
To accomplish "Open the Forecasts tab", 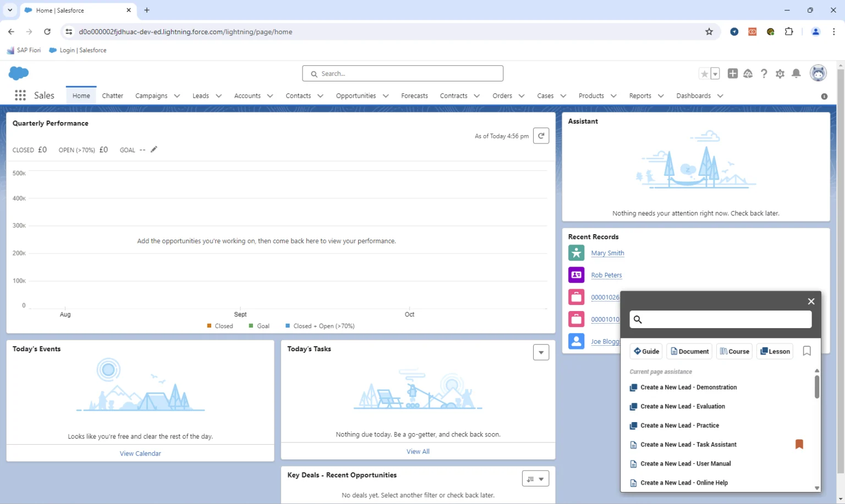I will coord(414,96).
